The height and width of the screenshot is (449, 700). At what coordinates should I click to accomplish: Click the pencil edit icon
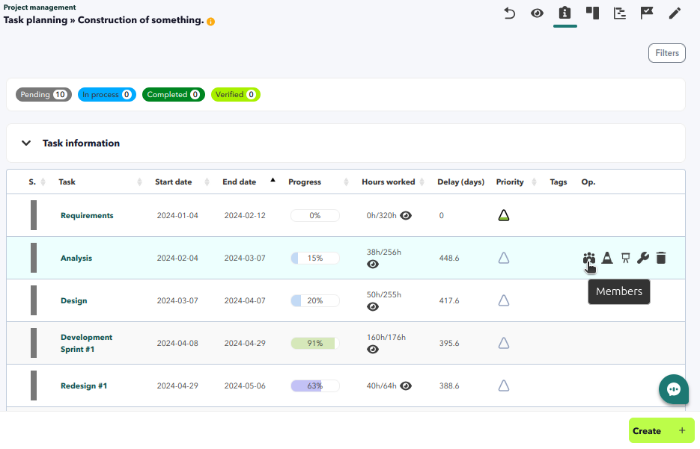[675, 13]
